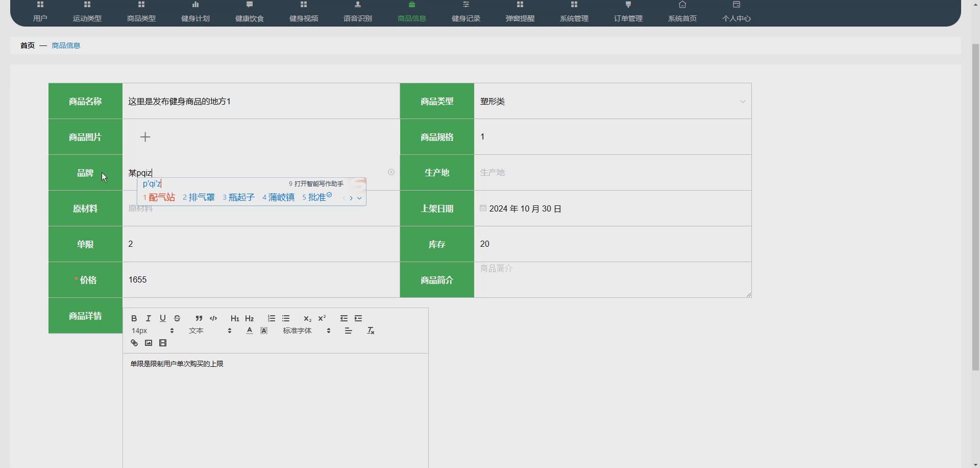Image resolution: width=980 pixels, height=468 pixels.
Task: Focus the 商品规格 input field
Action: [x=612, y=136]
